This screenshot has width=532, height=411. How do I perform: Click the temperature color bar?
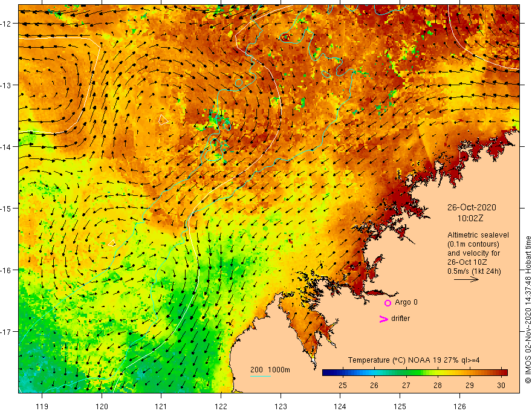(415, 373)
